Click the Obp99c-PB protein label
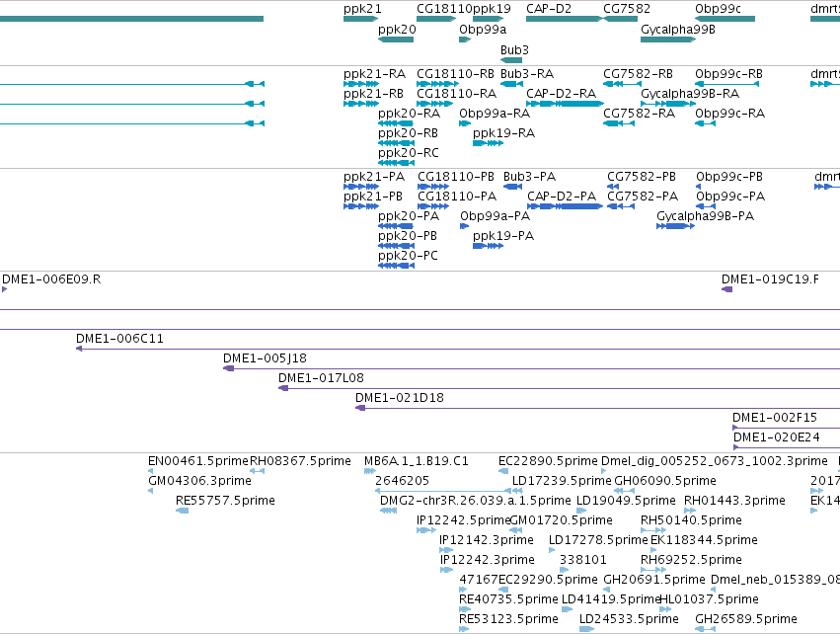The image size is (840, 634). click(x=729, y=177)
